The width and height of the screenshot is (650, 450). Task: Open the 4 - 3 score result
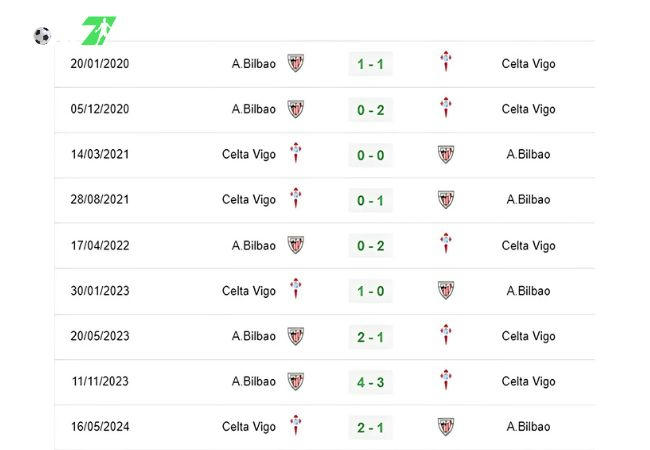[x=371, y=382]
